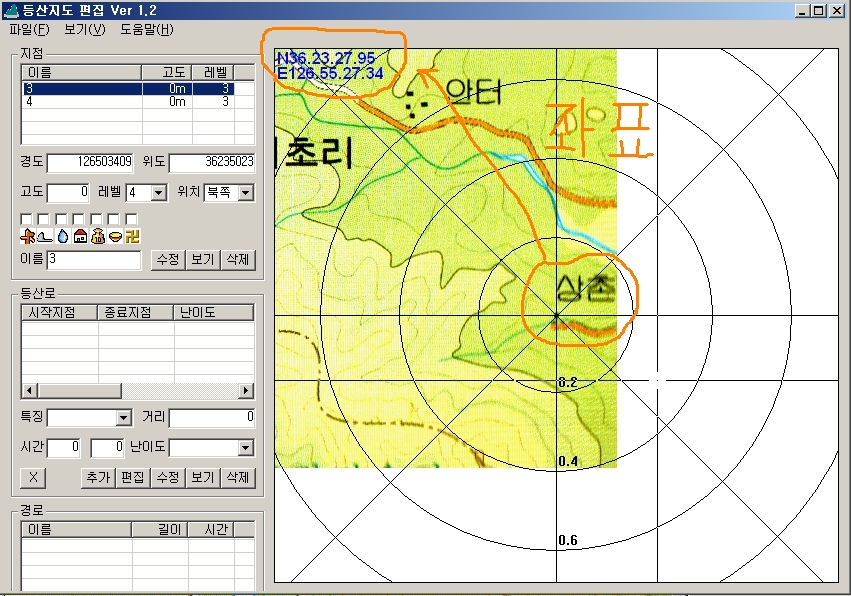The width and height of the screenshot is (851, 596).
Task: Click the 안터 place label on the map
Action: click(x=474, y=93)
